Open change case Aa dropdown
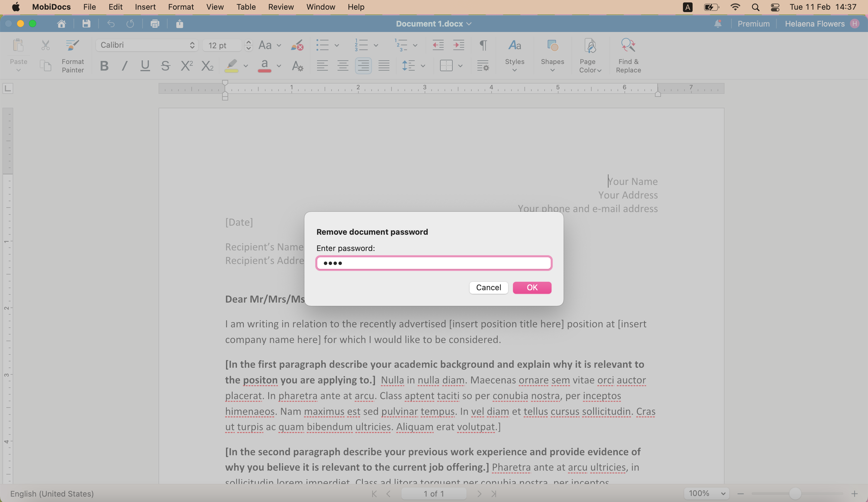Viewport: 868px width, 502px height. click(x=270, y=45)
